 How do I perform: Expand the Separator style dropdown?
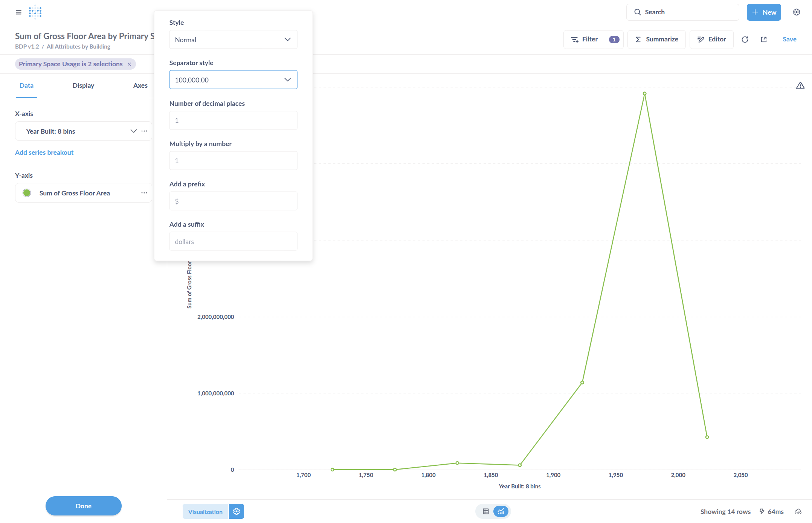point(233,80)
